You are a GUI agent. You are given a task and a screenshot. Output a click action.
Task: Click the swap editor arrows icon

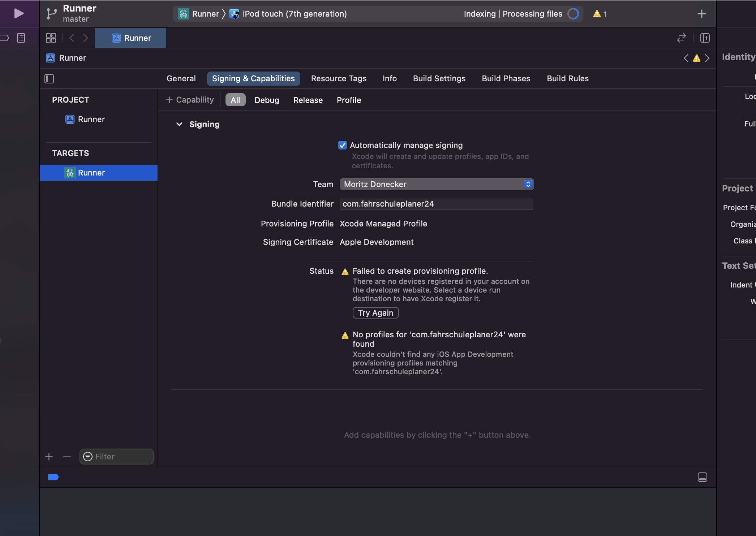point(681,38)
